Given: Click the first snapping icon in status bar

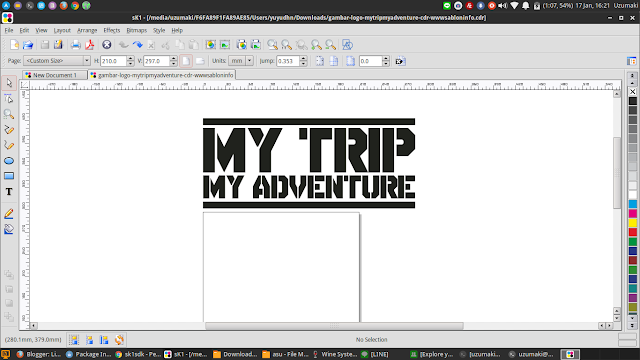Looking at the screenshot, I should tap(74, 340).
